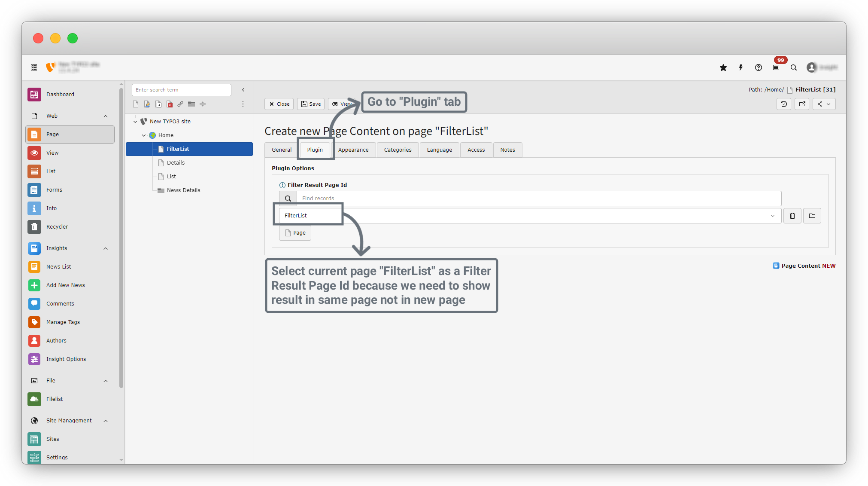Open the bookmarks star icon
The image size is (868, 486).
[723, 67]
